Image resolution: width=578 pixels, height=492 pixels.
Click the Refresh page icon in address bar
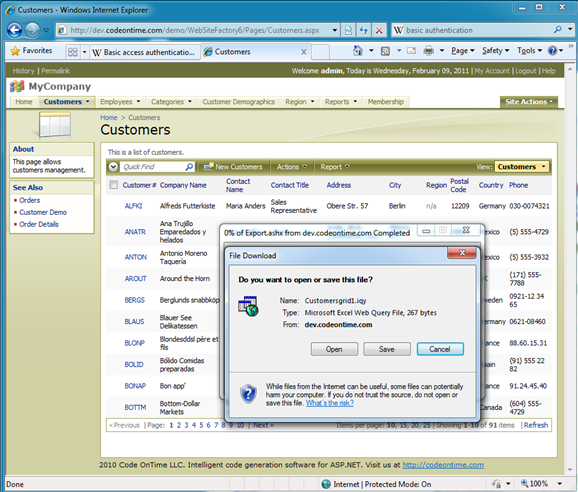364,30
